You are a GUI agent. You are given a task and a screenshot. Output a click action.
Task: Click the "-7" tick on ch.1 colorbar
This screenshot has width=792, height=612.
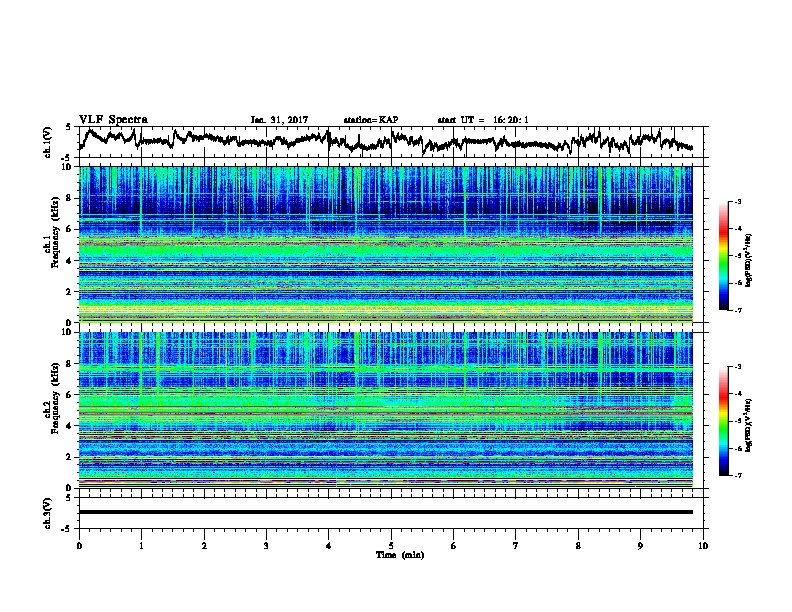point(737,310)
